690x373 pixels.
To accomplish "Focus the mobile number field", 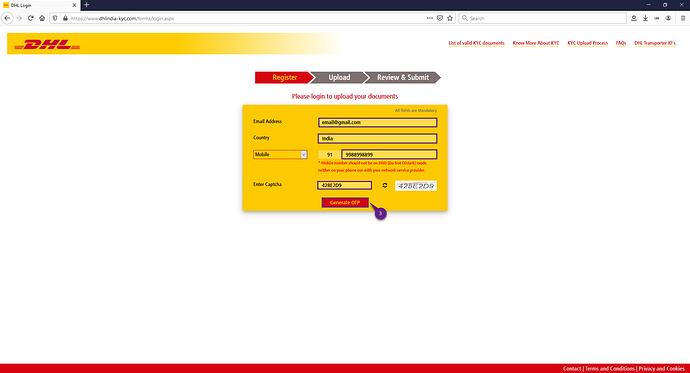I will click(x=389, y=154).
